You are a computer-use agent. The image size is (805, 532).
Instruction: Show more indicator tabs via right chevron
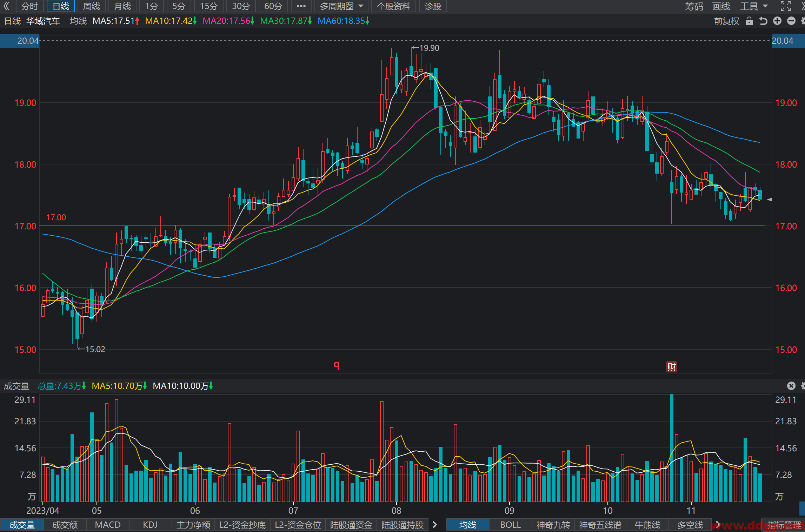(x=435, y=525)
